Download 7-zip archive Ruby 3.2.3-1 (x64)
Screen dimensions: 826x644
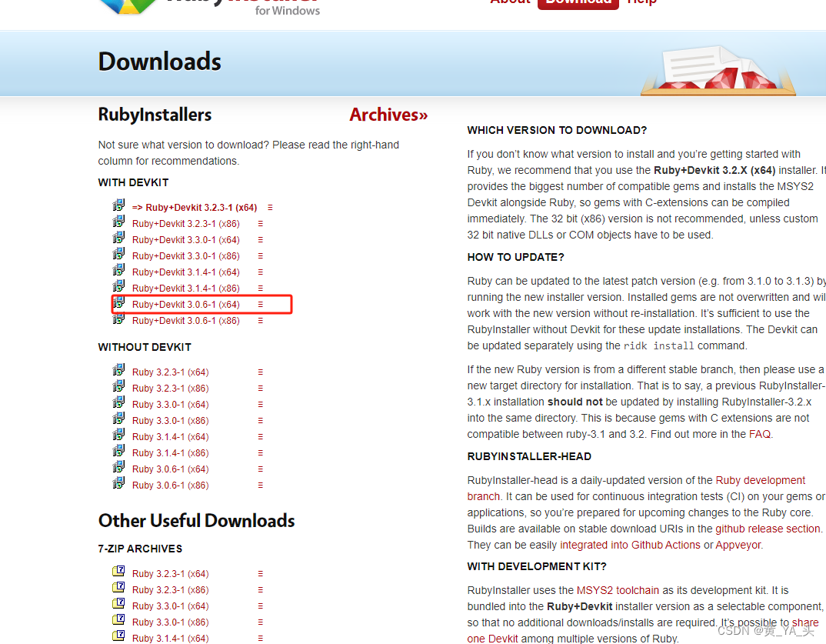170,574
